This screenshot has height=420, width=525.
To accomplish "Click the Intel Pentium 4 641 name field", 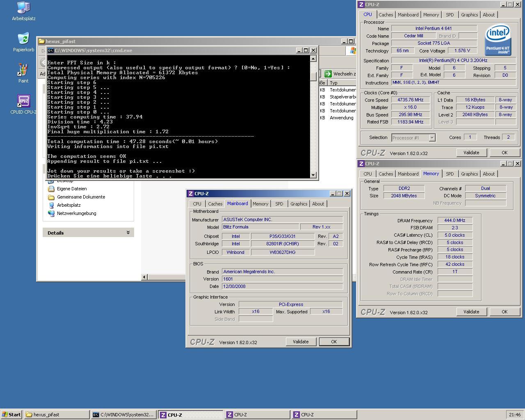I will 434,28.
